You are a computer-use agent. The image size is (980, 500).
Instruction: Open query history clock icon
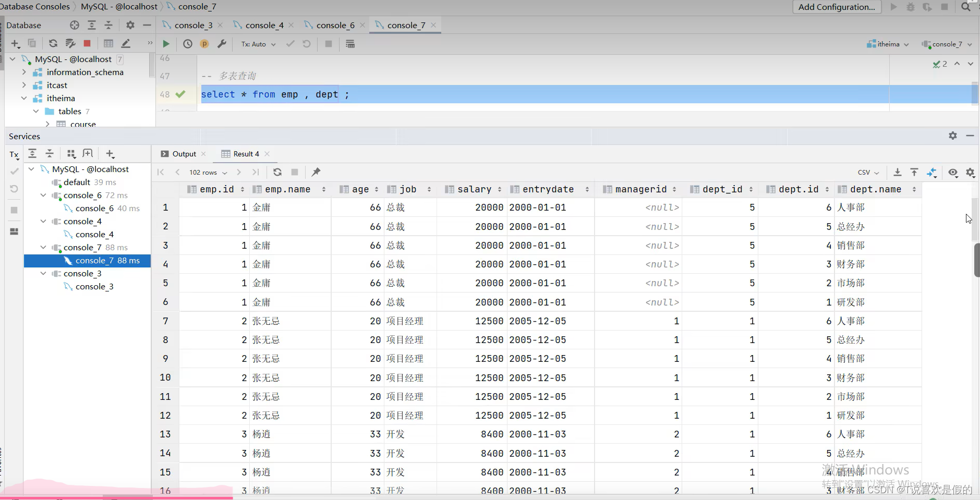188,44
